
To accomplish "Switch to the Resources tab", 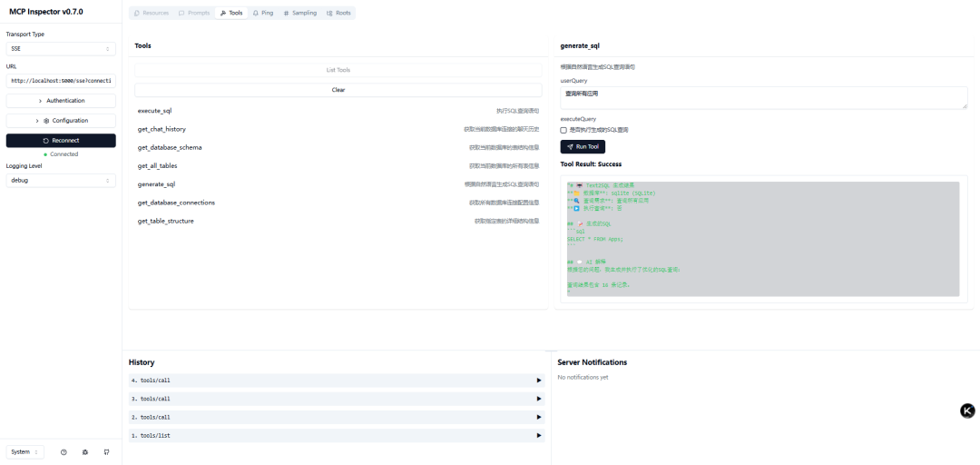I will [152, 13].
